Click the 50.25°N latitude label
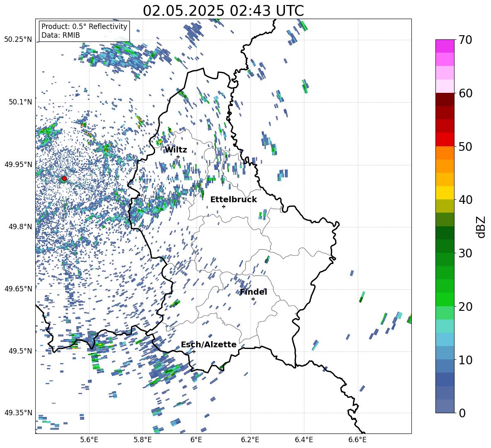Image resolution: width=491 pixels, height=448 pixels. point(18,40)
